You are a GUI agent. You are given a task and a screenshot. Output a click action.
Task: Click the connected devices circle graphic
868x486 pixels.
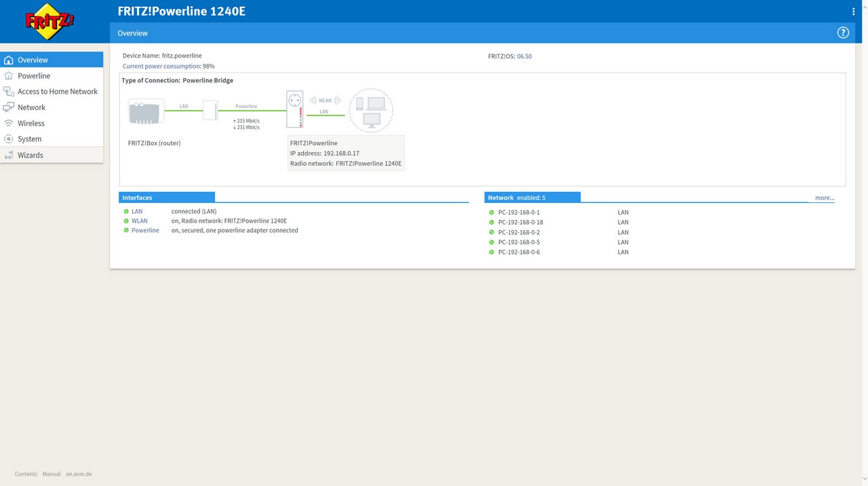click(371, 111)
